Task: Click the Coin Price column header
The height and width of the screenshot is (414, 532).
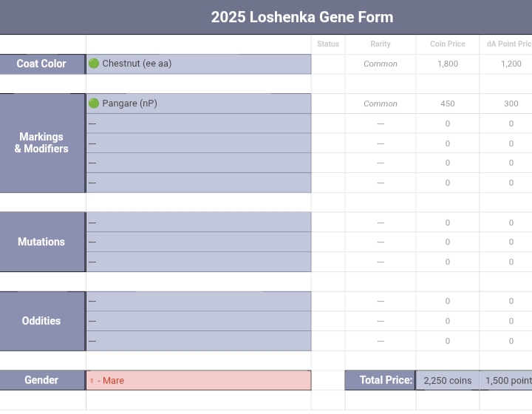Action: 448,44
